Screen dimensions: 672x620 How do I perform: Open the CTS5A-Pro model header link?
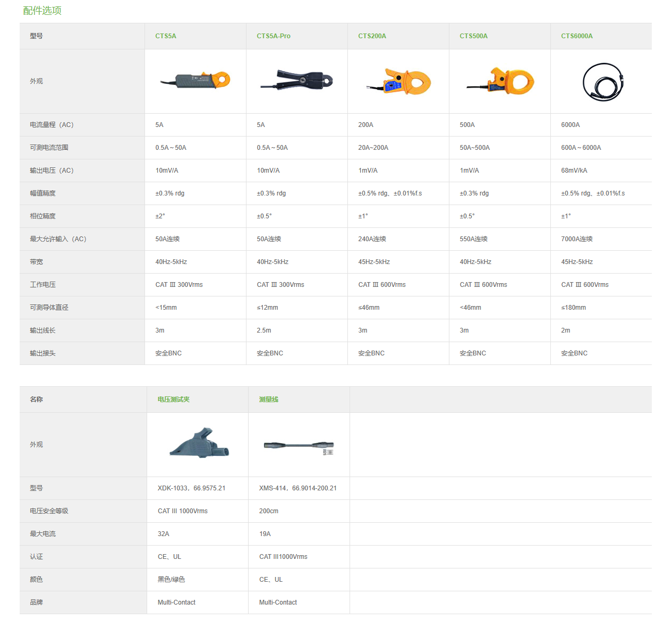click(x=274, y=36)
